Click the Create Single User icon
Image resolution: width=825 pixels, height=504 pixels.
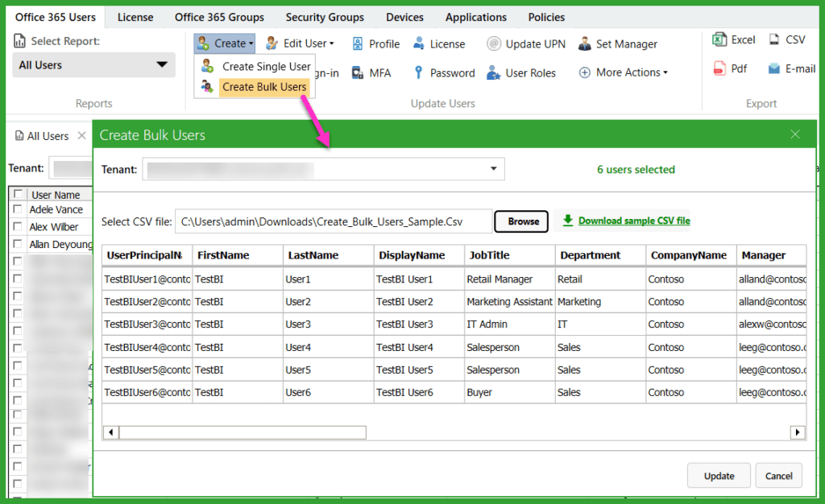point(208,66)
